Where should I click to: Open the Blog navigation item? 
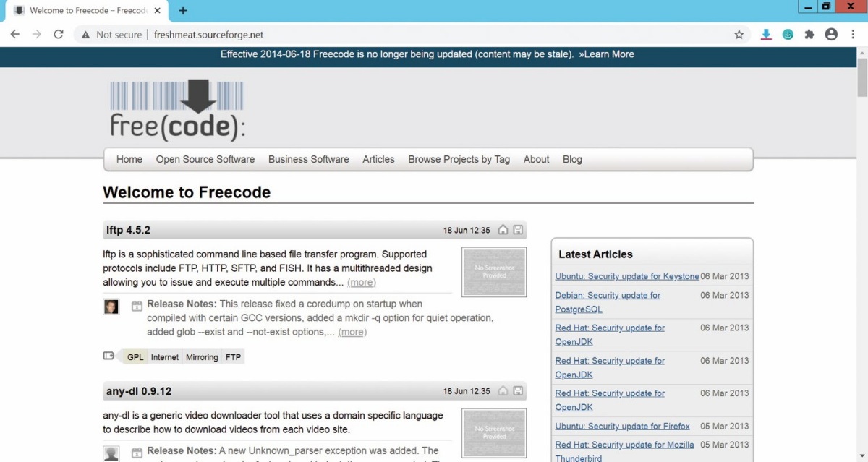coord(572,159)
